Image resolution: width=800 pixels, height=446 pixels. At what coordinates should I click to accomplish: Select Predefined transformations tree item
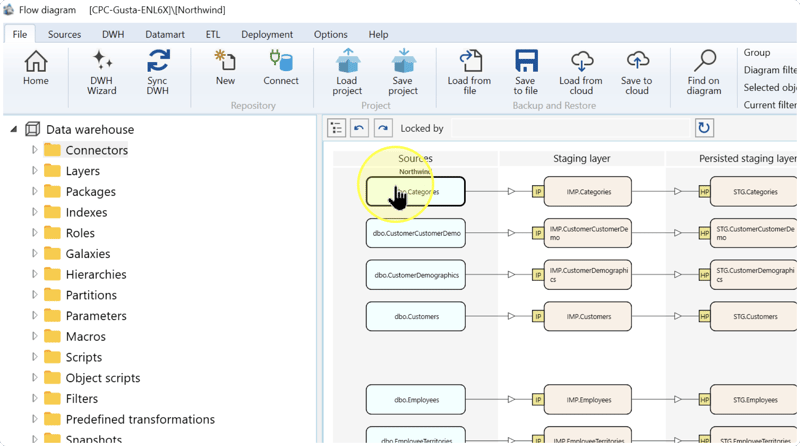click(x=140, y=419)
